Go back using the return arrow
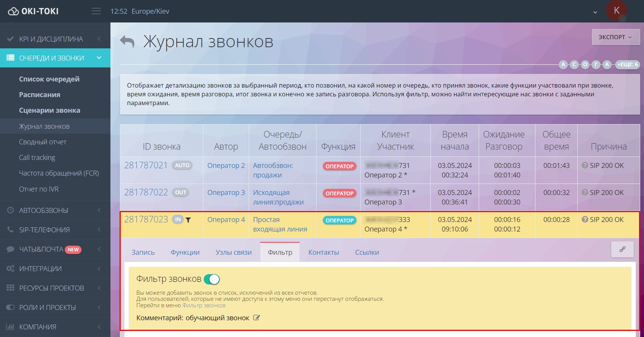This screenshot has height=337, width=644. 127,42
